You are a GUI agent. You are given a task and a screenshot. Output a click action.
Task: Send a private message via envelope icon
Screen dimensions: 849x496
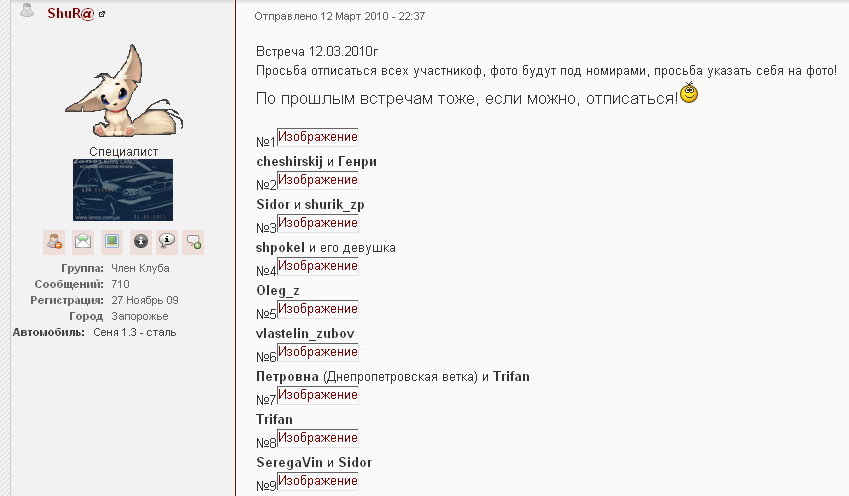[x=83, y=242]
